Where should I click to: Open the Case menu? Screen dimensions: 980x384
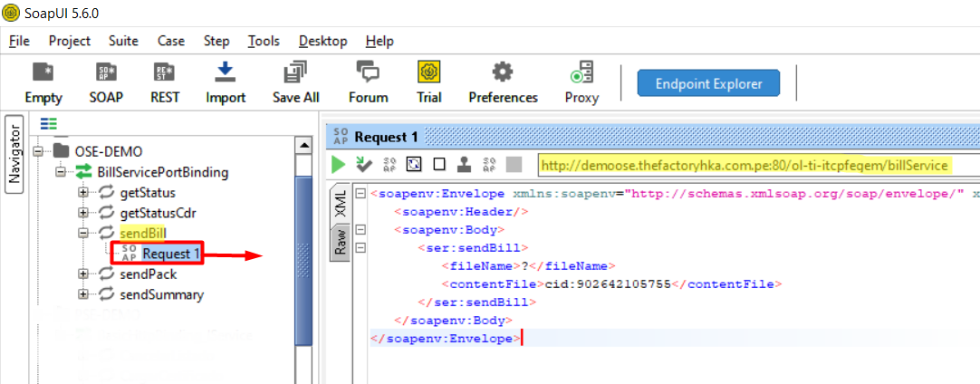(170, 42)
